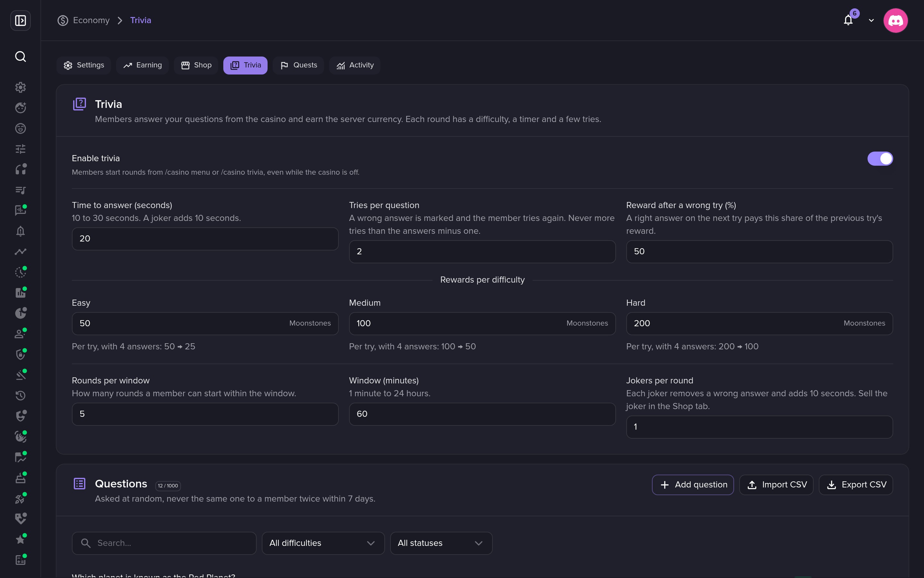Follow the Economy breadcrumb link
The width and height of the screenshot is (924, 578).
(91, 20)
